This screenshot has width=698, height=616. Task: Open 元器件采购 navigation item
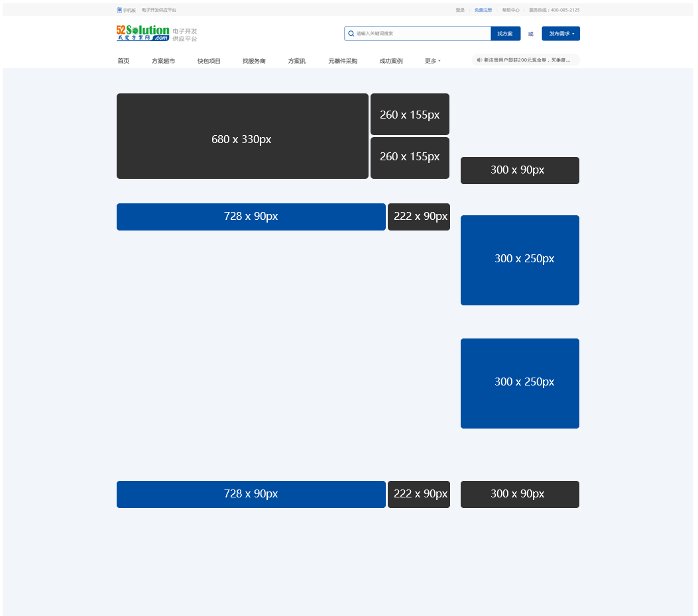(343, 61)
